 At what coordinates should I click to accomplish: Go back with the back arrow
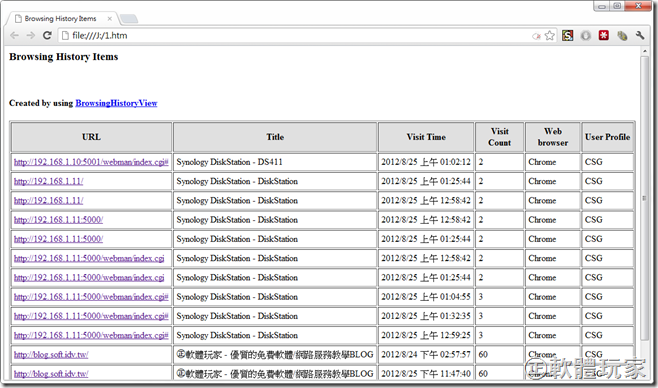[x=14, y=36]
